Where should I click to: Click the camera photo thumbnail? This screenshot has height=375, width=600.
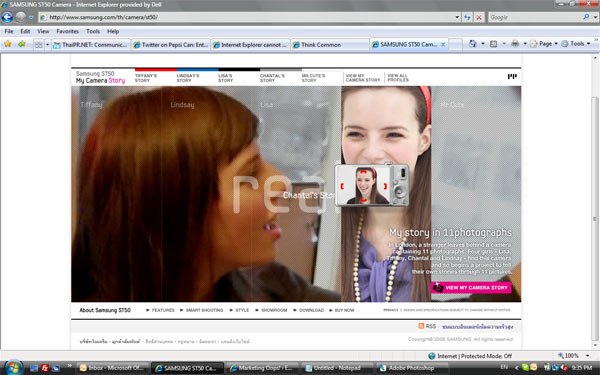click(x=364, y=186)
